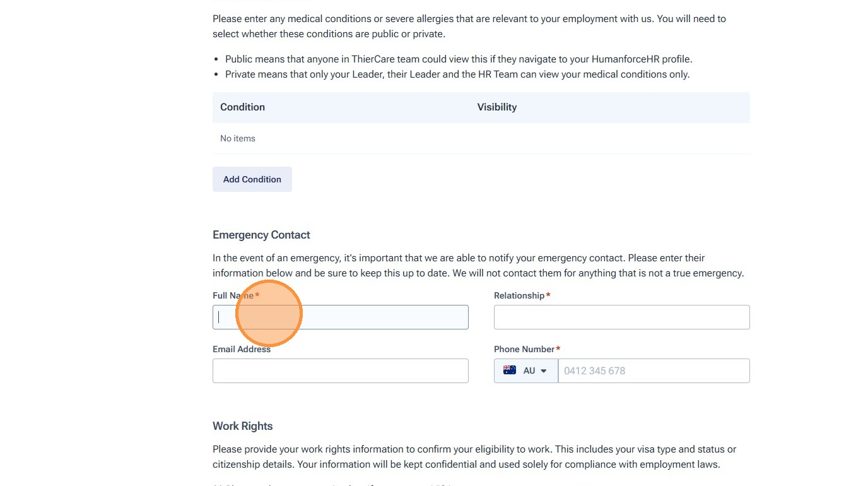Click the Condition column header
The image size is (868, 486).
click(x=242, y=107)
